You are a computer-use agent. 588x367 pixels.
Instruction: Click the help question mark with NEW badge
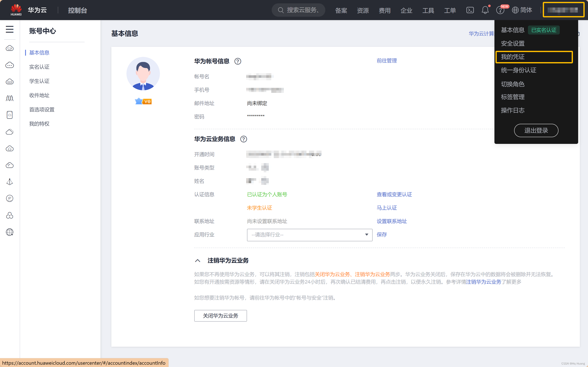[500, 10]
